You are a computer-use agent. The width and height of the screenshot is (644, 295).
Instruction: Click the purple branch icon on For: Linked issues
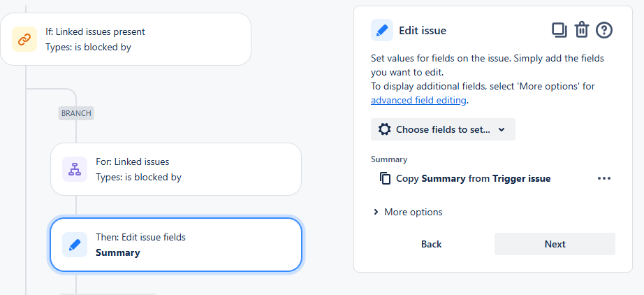click(x=75, y=169)
